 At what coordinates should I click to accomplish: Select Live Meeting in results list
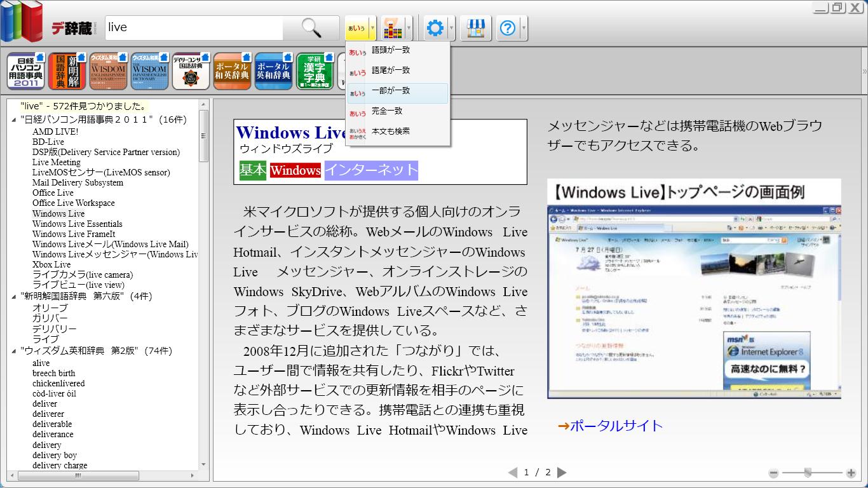57,162
